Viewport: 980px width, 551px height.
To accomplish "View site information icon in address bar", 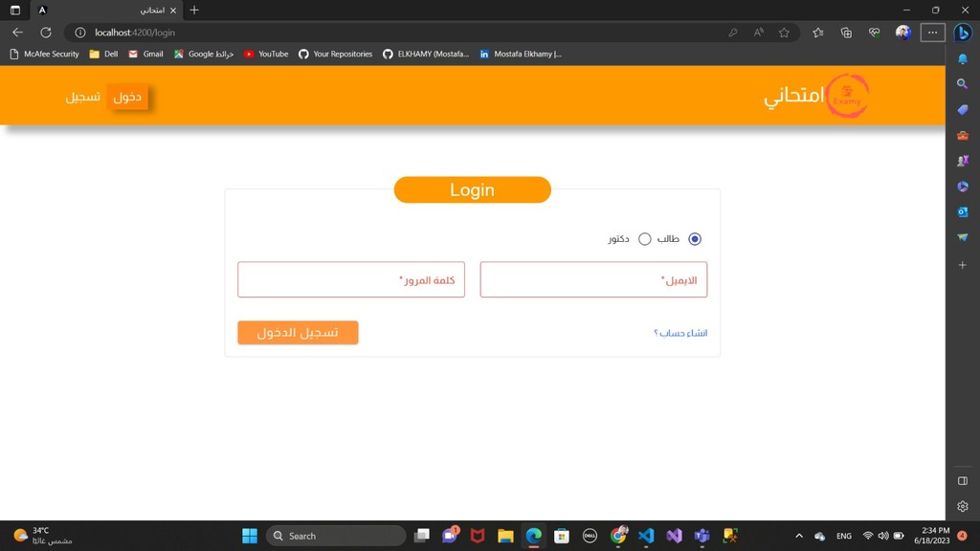I will (80, 33).
